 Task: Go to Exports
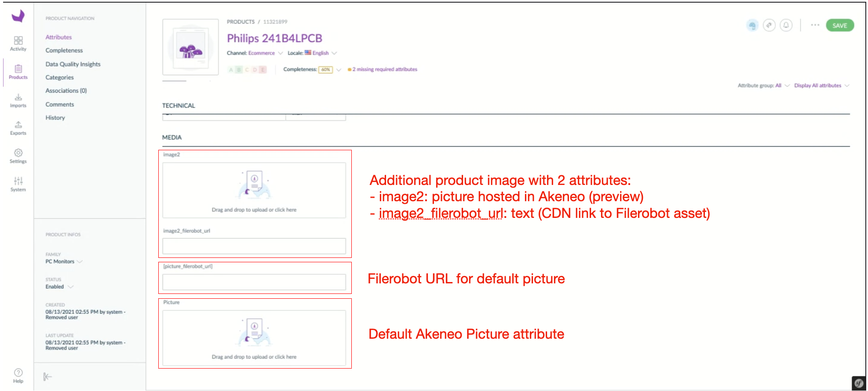18,128
